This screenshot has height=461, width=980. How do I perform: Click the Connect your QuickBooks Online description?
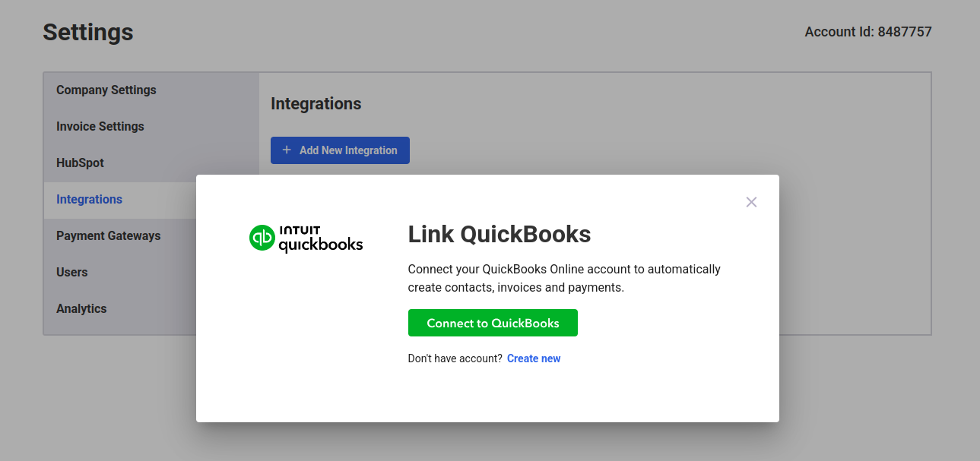(x=564, y=279)
